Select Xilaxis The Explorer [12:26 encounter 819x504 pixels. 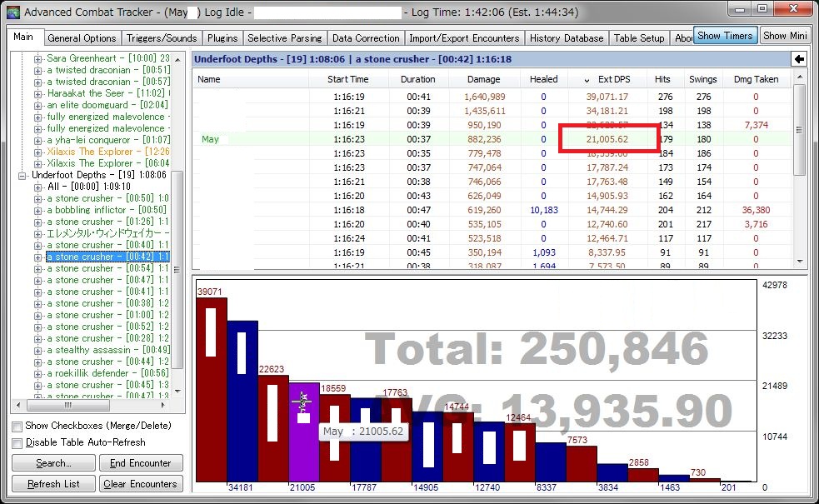click(108, 152)
